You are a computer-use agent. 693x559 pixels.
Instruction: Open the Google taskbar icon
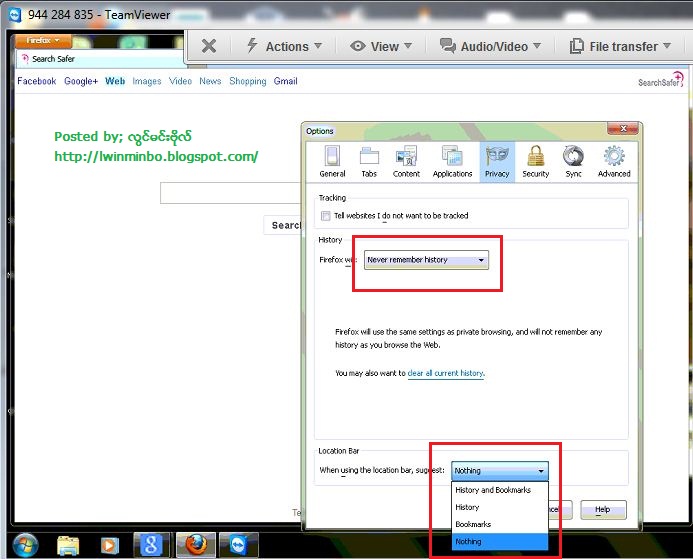151,545
